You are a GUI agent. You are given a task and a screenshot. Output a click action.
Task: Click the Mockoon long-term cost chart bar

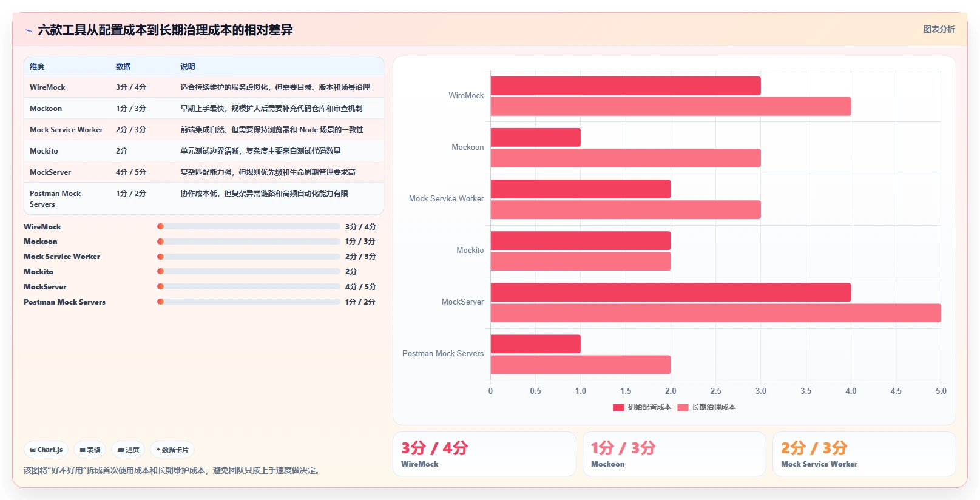point(626,158)
